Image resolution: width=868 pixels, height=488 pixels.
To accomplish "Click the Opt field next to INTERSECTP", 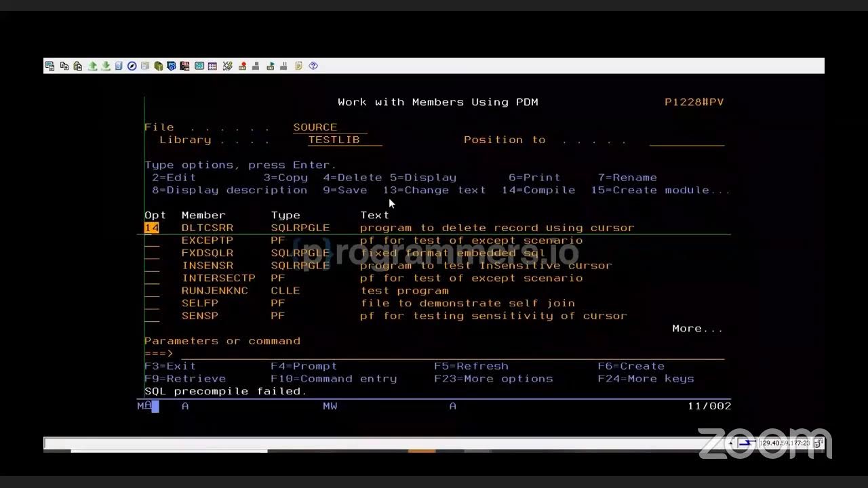I will click(x=152, y=278).
